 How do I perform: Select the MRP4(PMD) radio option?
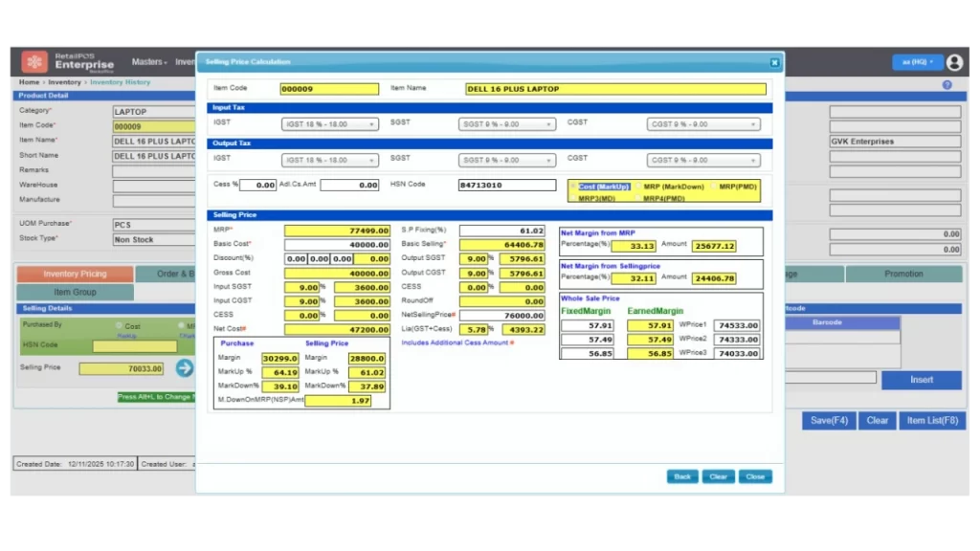click(638, 198)
